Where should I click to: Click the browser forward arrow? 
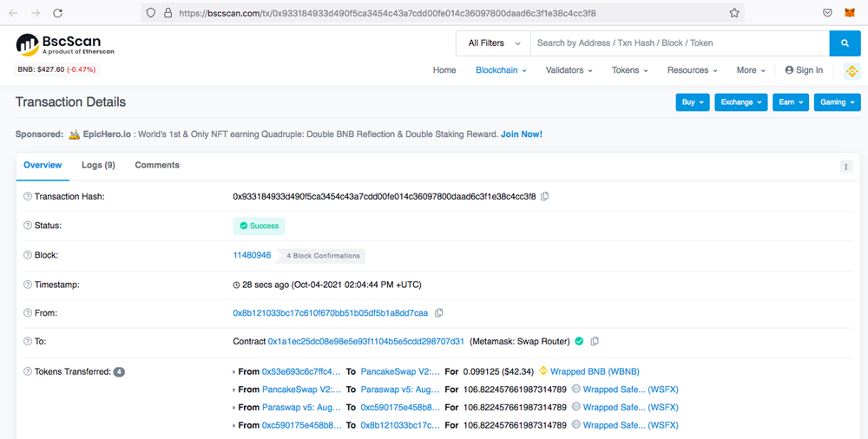36,13
